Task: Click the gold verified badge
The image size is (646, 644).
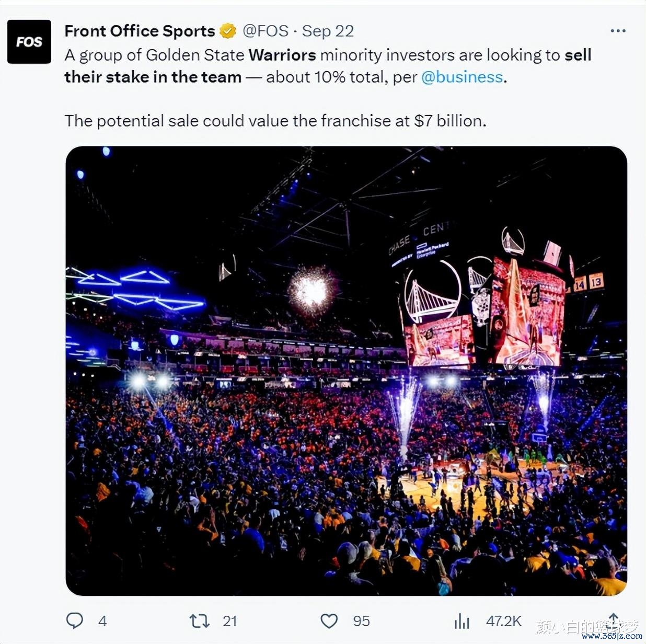Action: click(x=227, y=31)
